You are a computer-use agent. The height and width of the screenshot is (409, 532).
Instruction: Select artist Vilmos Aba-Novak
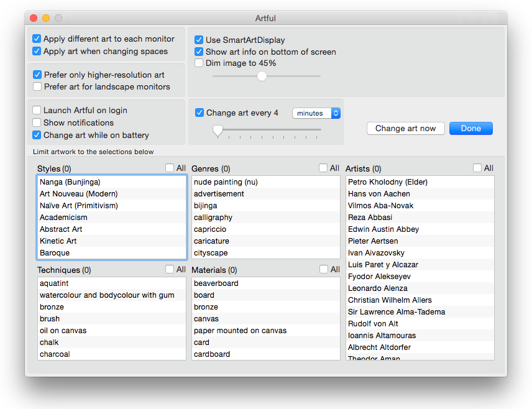pyautogui.click(x=420, y=206)
